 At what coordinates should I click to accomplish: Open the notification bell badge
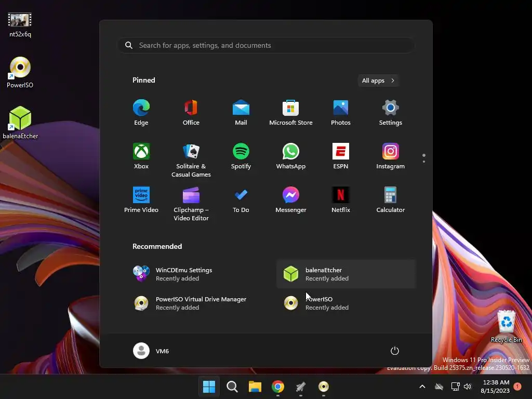[517, 387]
